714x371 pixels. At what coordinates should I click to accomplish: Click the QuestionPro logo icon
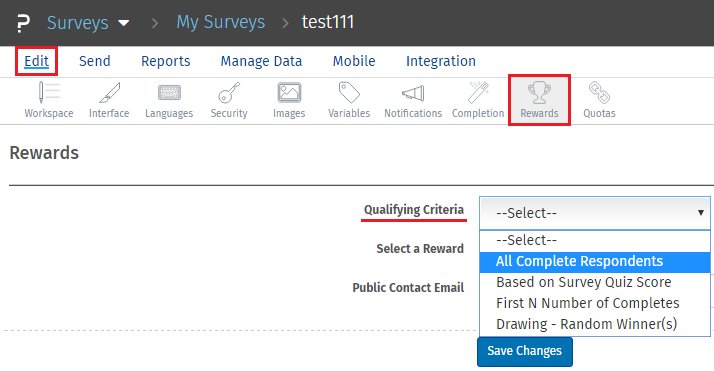click(x=23, y=23)
